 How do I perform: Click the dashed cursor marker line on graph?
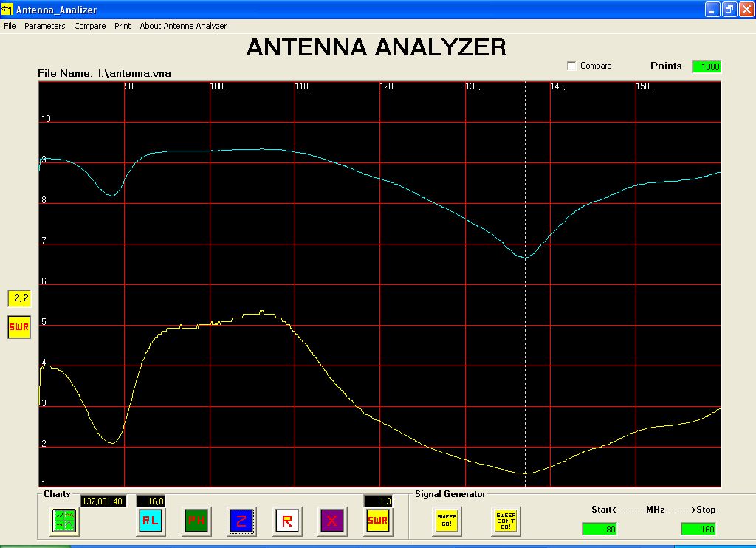tap(526, 284)
